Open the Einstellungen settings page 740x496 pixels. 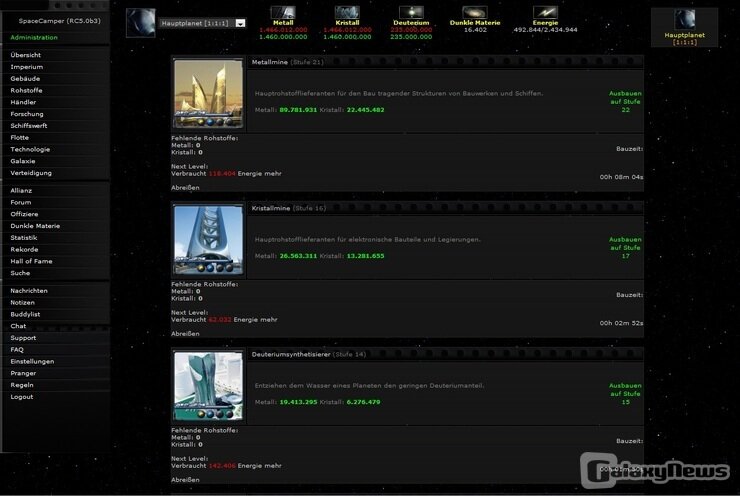coord(32,362)
